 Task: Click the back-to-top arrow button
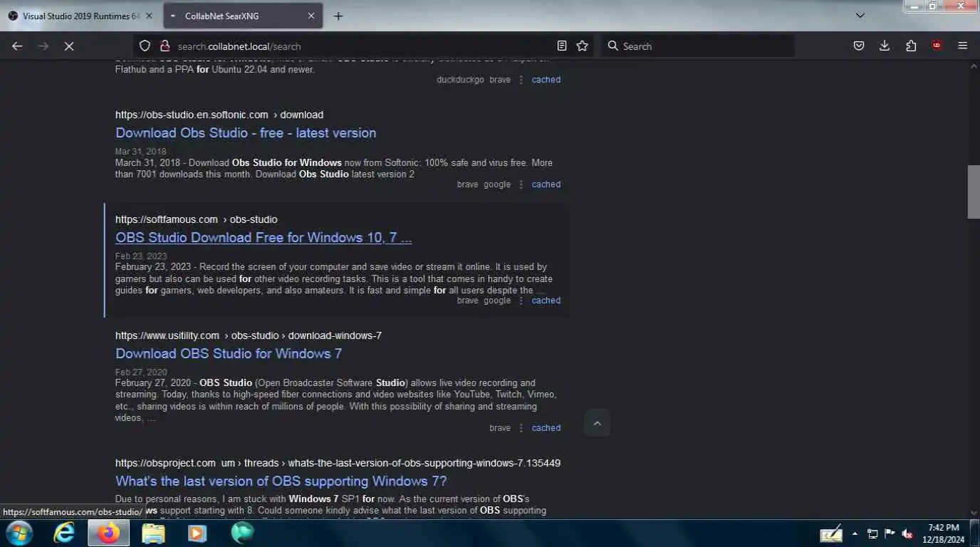pos(597,424)
